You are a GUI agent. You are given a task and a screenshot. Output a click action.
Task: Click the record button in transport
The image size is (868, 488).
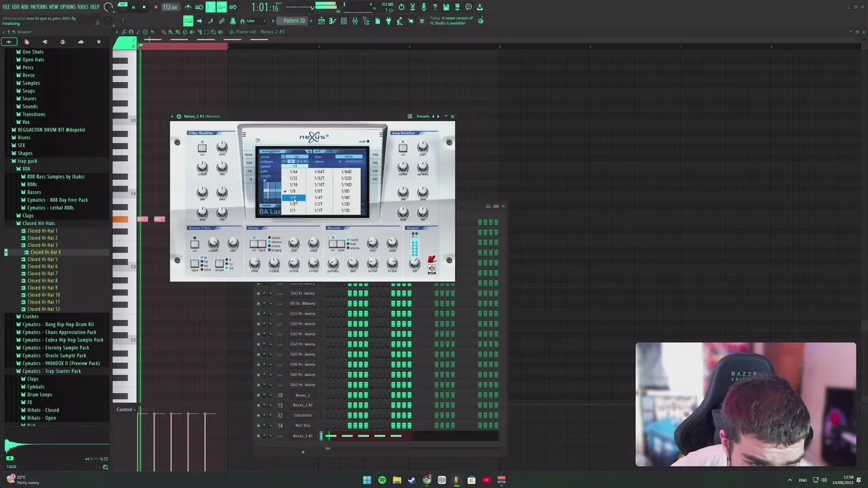tap(155, 7)
